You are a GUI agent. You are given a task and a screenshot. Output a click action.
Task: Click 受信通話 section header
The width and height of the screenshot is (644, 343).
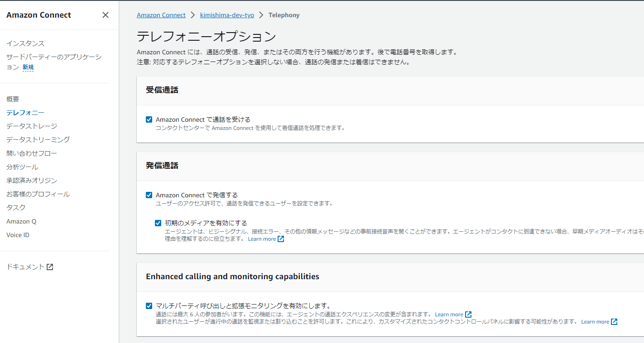tap(162, 90)
